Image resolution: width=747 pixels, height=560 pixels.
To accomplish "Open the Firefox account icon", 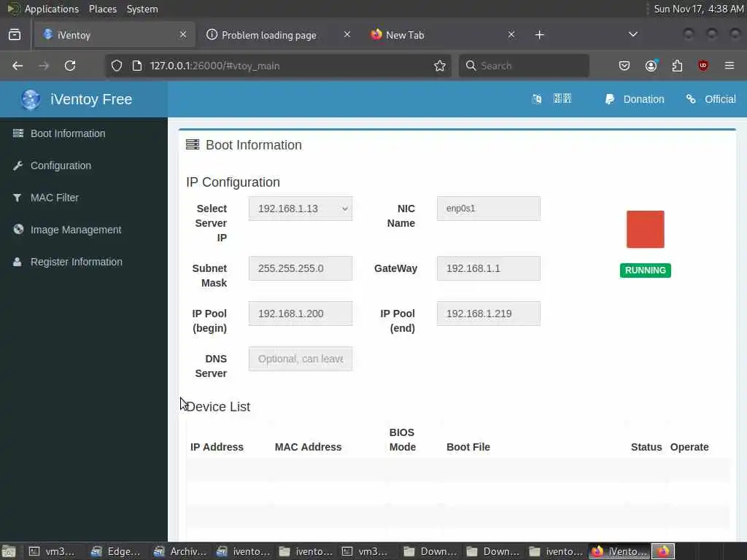I will (x=651, y=66).
